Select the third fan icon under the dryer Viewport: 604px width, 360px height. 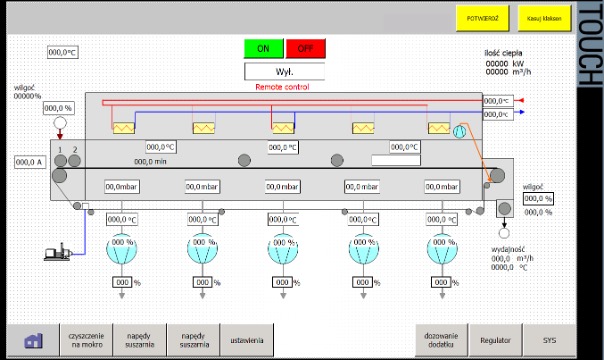coord(283,249)
